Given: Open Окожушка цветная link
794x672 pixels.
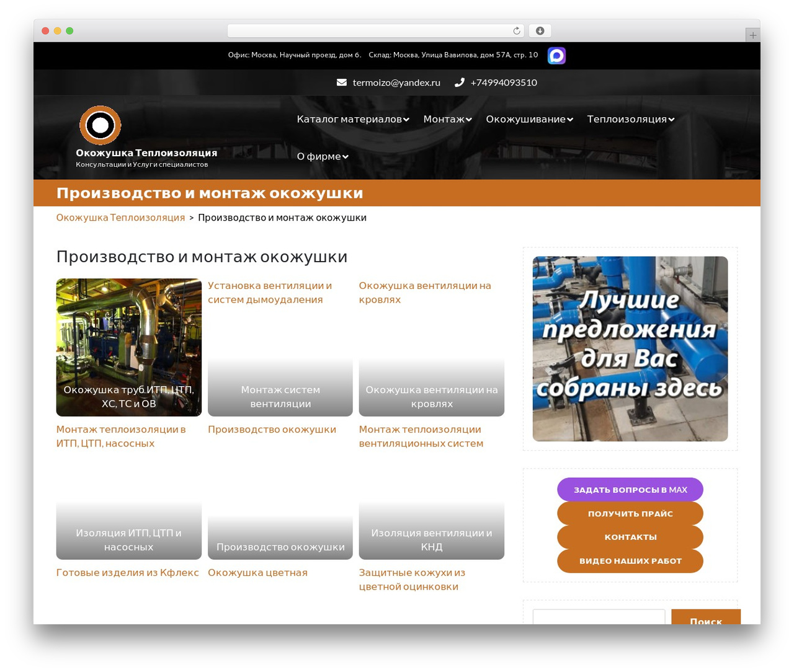Looking at the screenshot, I should click(x=257, y=573).
